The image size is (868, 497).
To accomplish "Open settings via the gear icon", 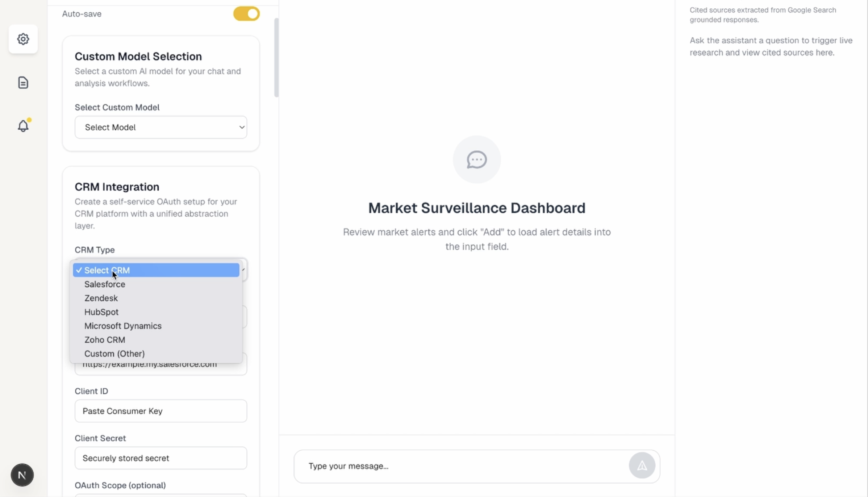I will (x=23, y=39).
